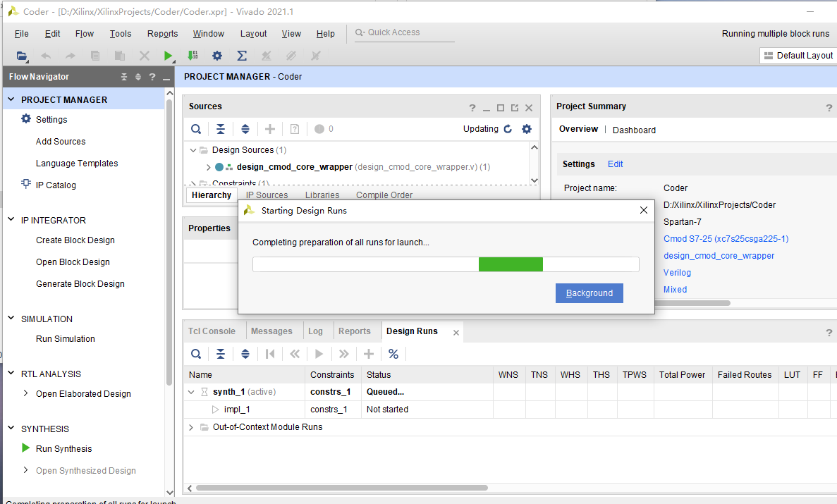837x504 pixels.
Task: Click the percent icon in Design Runs
Action: [x=393, y=354]
